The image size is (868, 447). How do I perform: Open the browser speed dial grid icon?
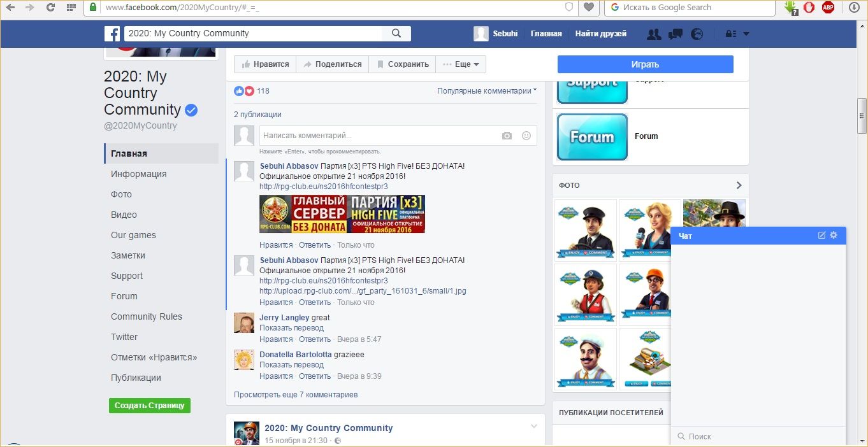pos(71,8)
